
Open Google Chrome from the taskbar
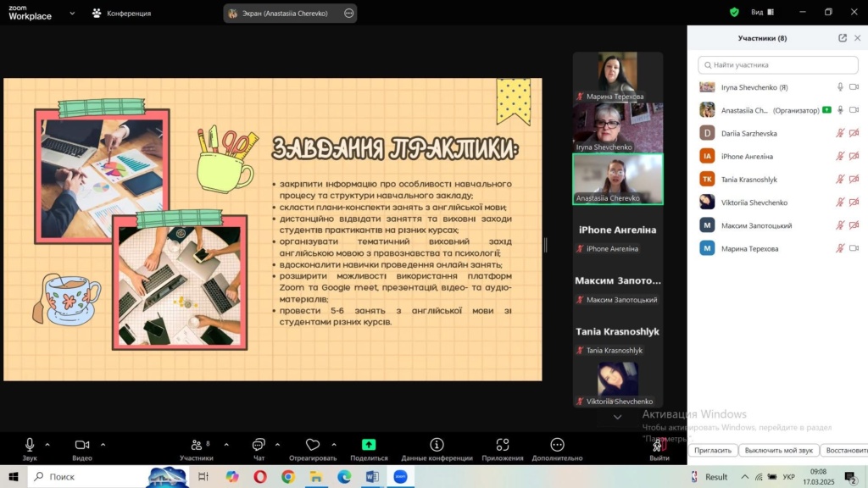288,476
